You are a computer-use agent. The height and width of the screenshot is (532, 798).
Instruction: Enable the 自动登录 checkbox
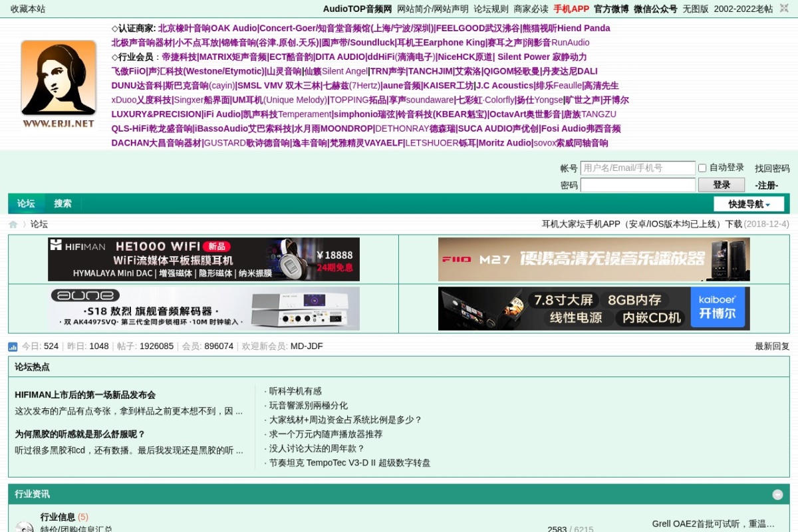point(702,168)
